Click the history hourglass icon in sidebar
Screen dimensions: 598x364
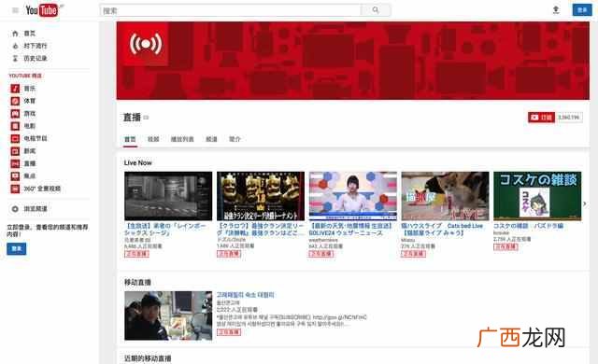pos(15,58)
